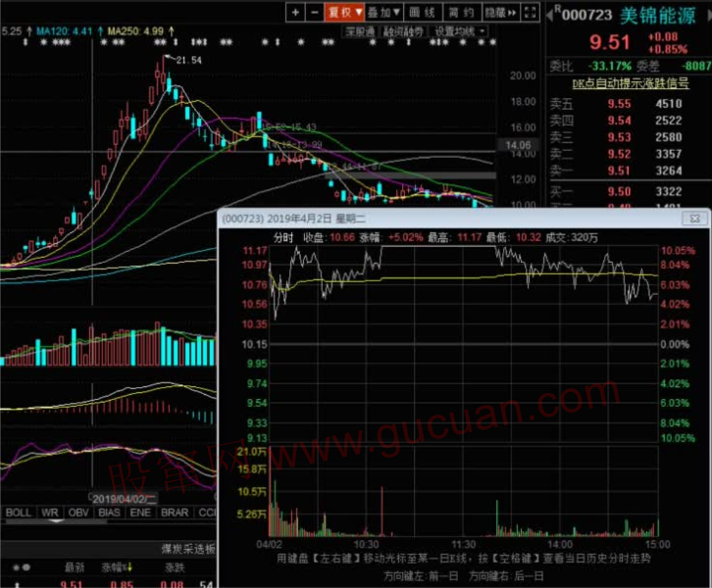
Task: Select the 画线 drawing tool button
Action: (x=423, y=12)
